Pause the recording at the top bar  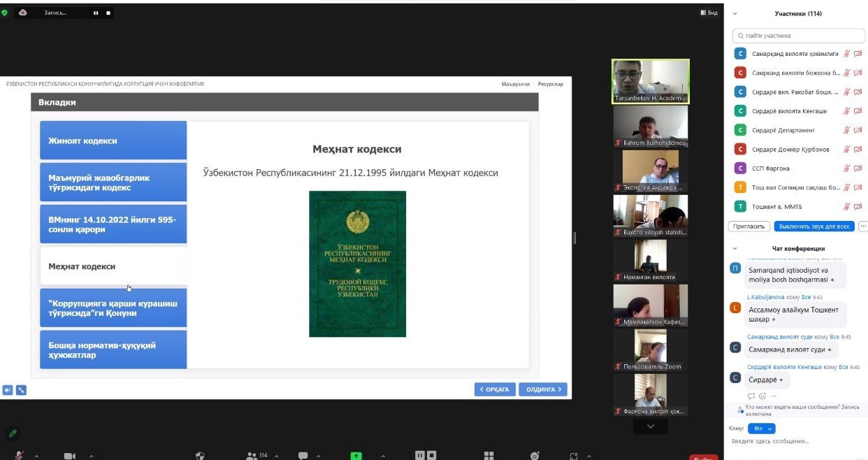coord(96,13)
